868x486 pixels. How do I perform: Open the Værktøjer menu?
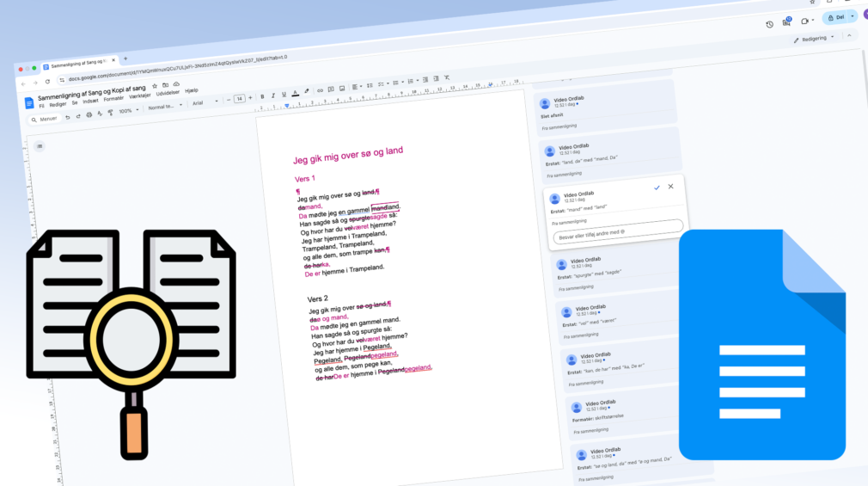140,95
